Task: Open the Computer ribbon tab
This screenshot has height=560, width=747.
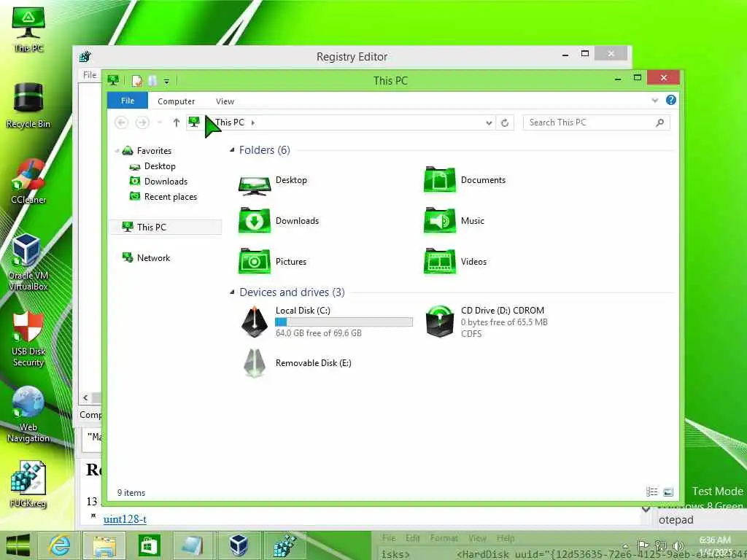Action: pos(177,101)
